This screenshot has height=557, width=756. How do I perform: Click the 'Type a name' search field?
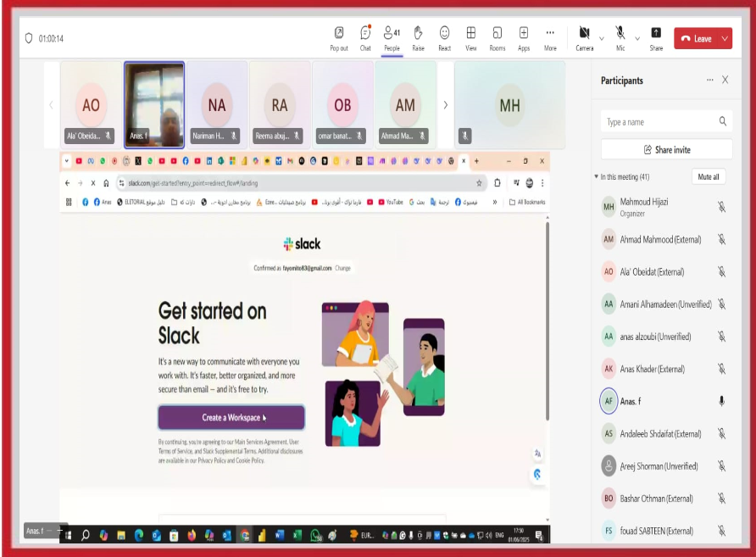pyautogui.click(x=666, y=121)
